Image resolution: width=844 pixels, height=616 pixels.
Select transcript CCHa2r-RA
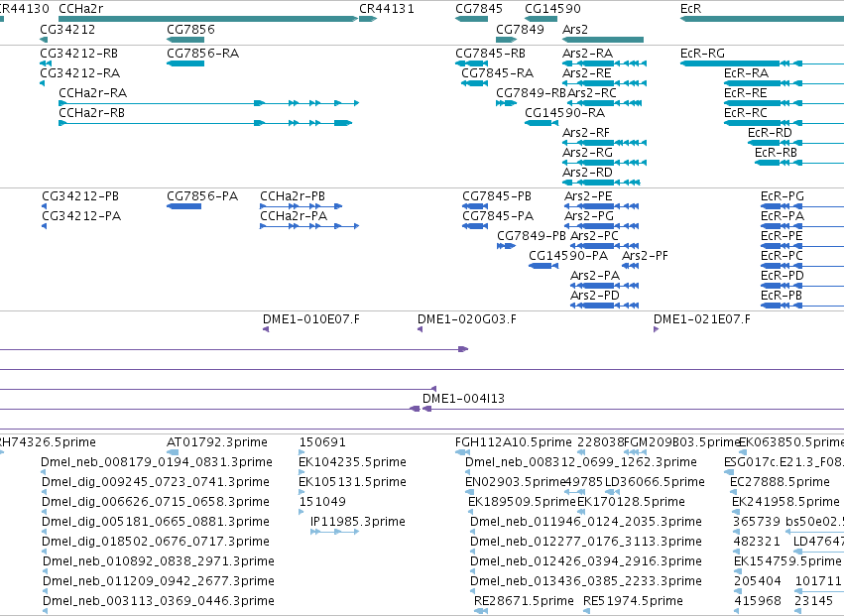[x=209, y=103]
